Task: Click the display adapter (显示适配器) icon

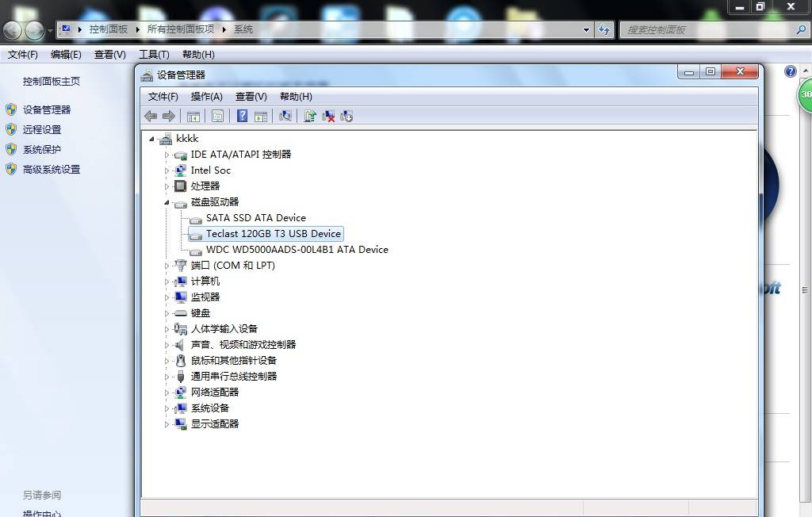Action: click(180, 423)
